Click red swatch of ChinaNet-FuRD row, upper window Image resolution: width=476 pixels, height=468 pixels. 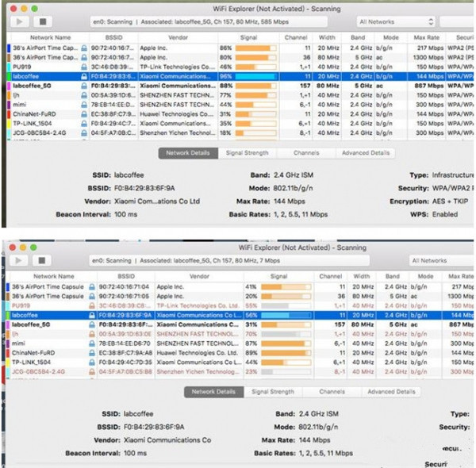[x=9, y=114]
